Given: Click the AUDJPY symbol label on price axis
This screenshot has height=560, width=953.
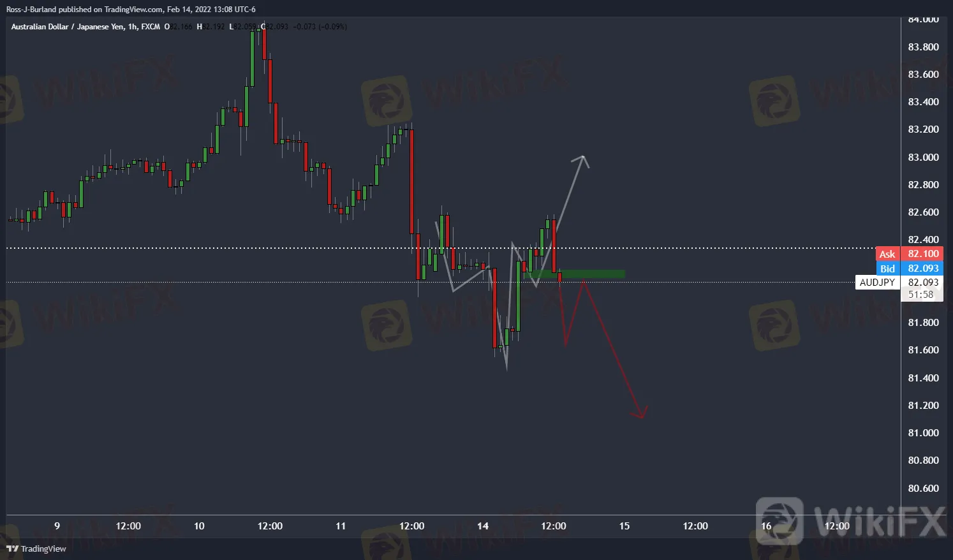Looking at the screenshot, I should (x=878, y=282).
